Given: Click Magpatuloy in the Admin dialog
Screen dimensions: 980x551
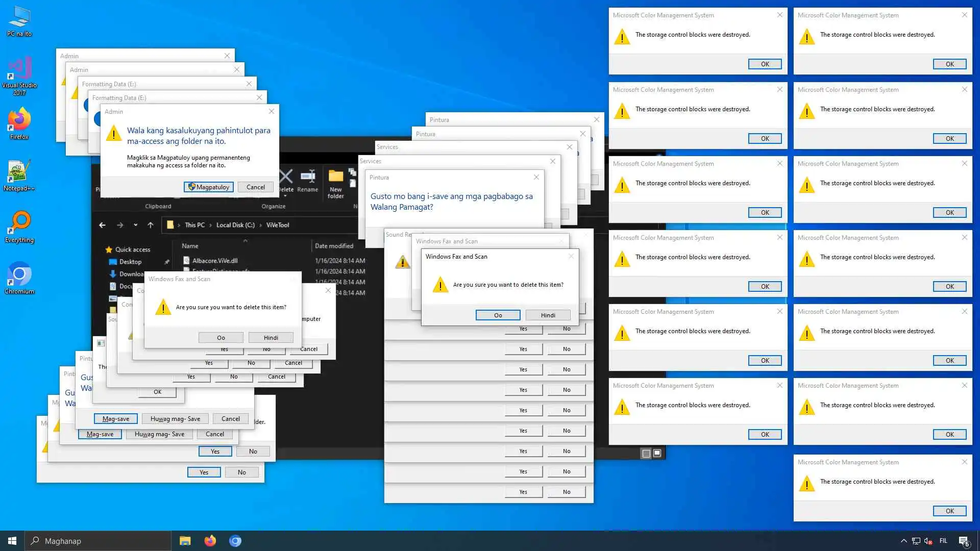Looking at the screenshot, I should [x=209, y=187].
